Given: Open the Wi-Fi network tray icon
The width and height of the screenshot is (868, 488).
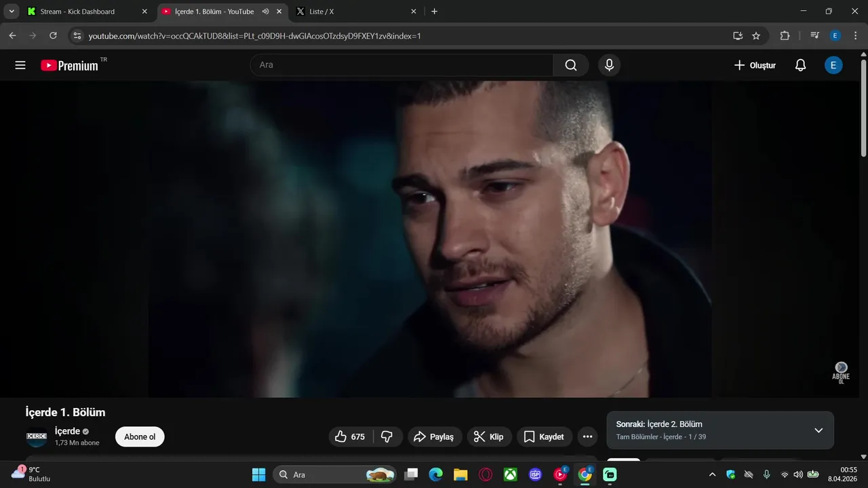Looking at the screenshot, I should [785, 474].
